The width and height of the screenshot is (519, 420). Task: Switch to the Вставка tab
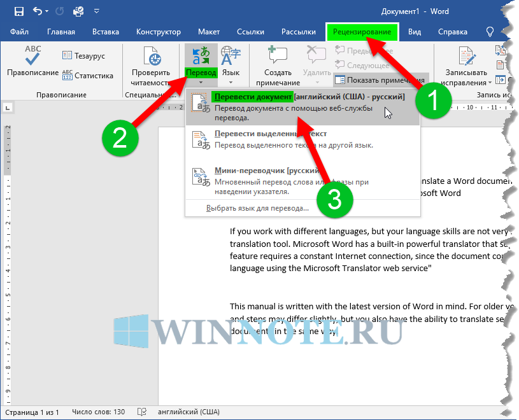[106, 32]
